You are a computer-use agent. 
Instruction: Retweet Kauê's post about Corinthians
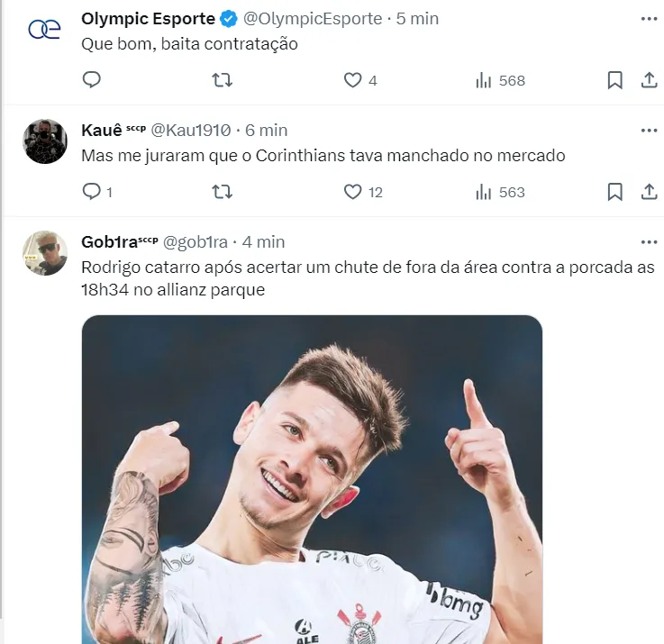[x=222, y=192]
